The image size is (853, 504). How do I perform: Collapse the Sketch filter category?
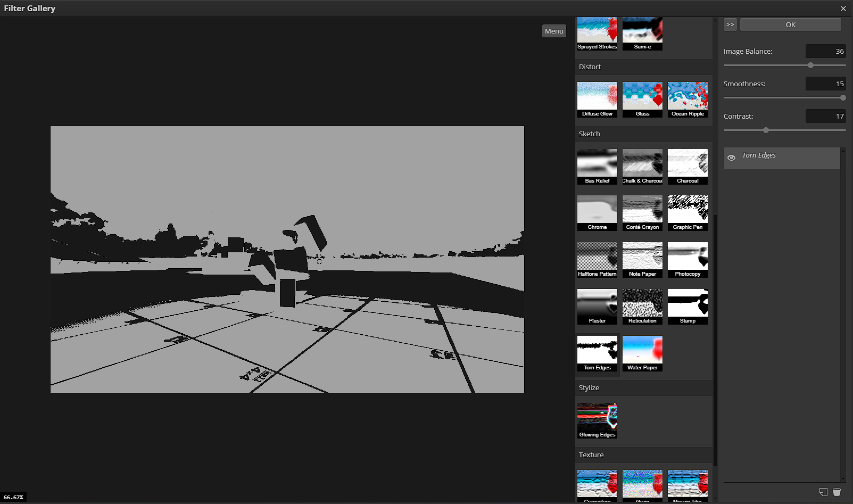(x=589, y=134)
